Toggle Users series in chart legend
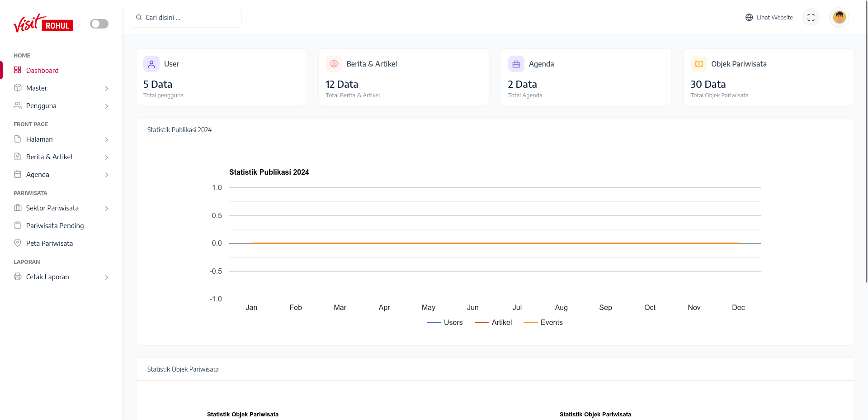Image resolution: width=868 pixels, height=420 pixels. (445, 322)
